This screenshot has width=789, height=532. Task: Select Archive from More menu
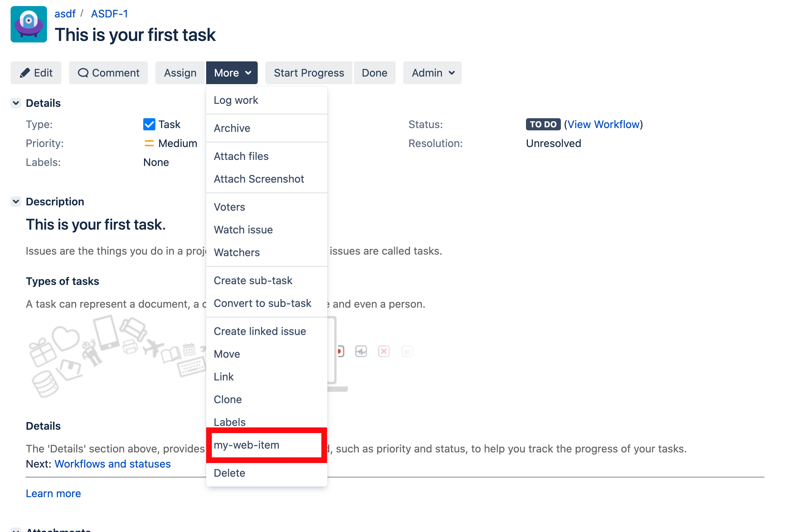pyautogui.click(x=267, y=128)
